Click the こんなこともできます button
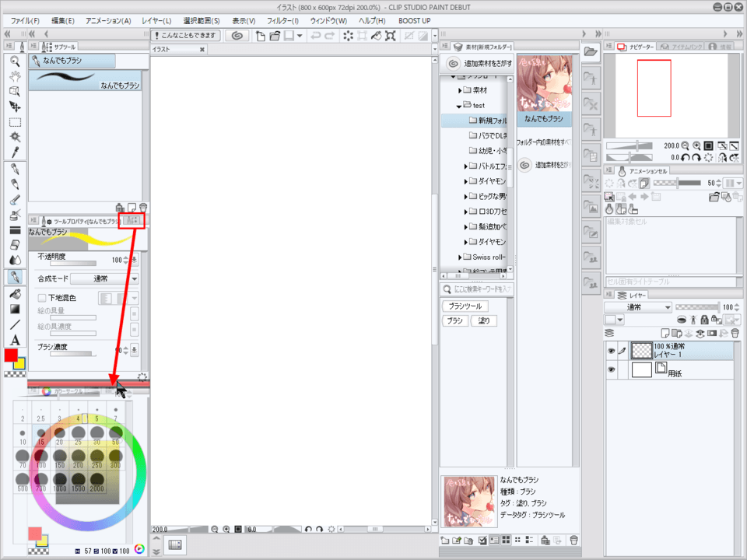 coord(187,36)
